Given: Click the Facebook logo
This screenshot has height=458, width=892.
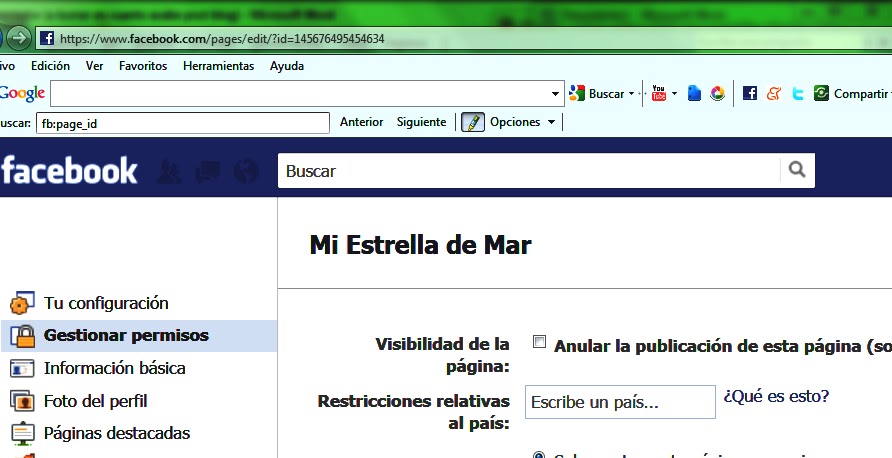Looking at the screenshot, I should coord(69,170).
